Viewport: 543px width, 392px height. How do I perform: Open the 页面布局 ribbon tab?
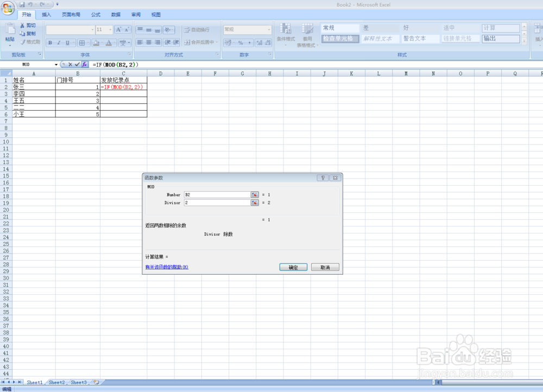coord(71,15)
